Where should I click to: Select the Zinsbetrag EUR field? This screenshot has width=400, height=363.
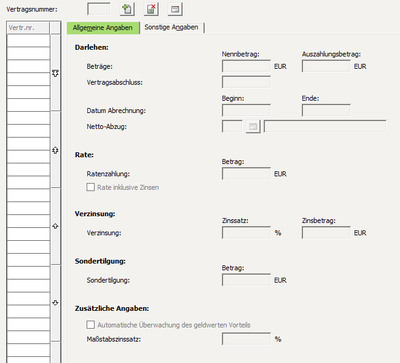click(x=326, y=233)
